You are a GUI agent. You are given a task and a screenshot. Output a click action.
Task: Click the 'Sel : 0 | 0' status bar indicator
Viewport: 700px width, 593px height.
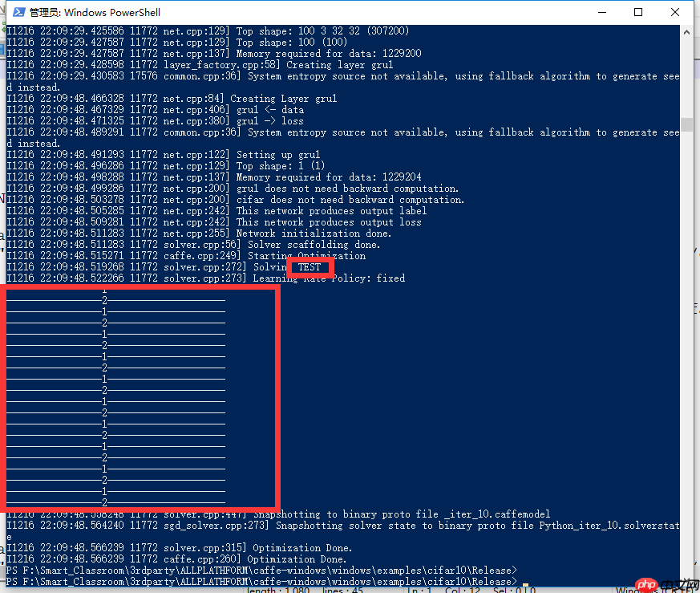pyautogui.click(x=514, y=590)
